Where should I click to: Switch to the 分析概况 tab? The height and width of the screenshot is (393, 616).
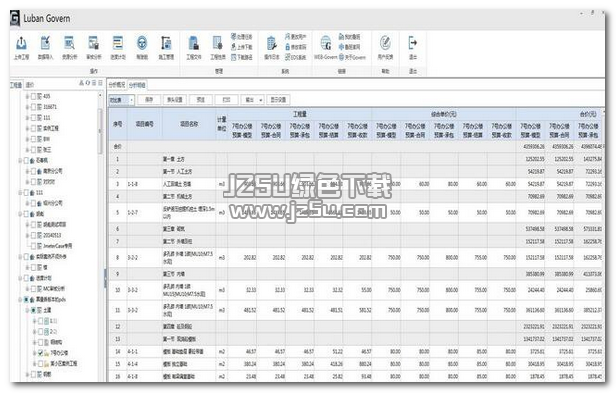pyautogui.click(x=117, y=85)
